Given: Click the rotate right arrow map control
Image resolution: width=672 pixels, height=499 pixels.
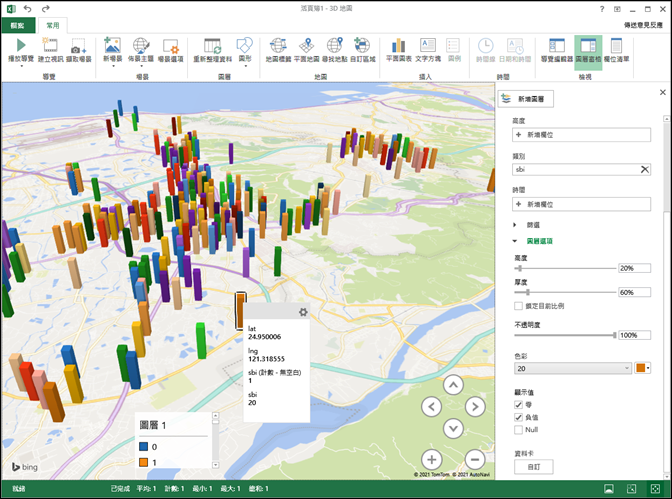Looking at the screenshot, I should coord(475,406).
